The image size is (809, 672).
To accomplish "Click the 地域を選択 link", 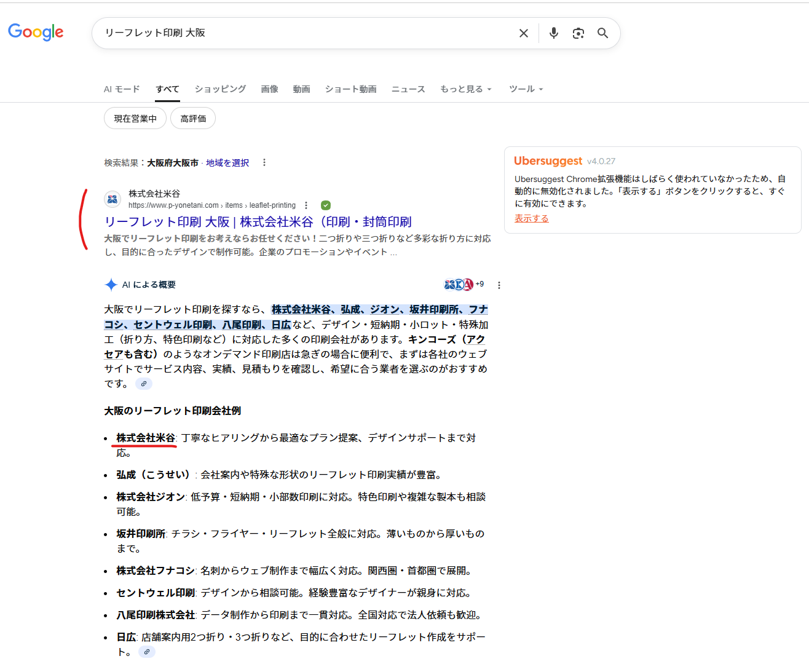I will (x=227, y=163).
